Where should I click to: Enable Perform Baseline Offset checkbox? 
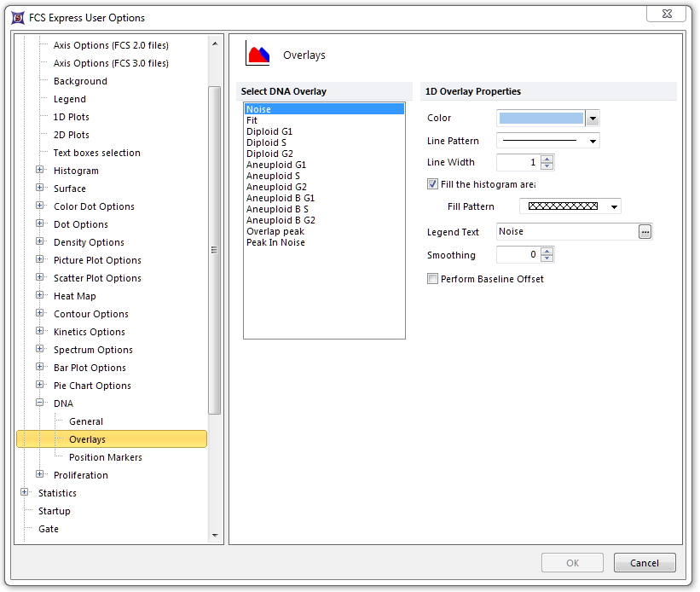433,279
